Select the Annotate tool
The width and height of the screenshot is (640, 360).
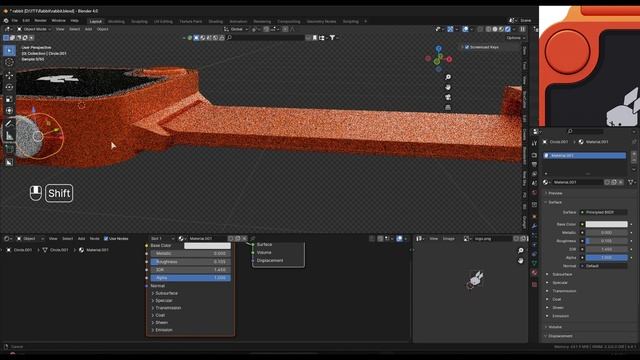pyautogui.click(x=9, y=124)
